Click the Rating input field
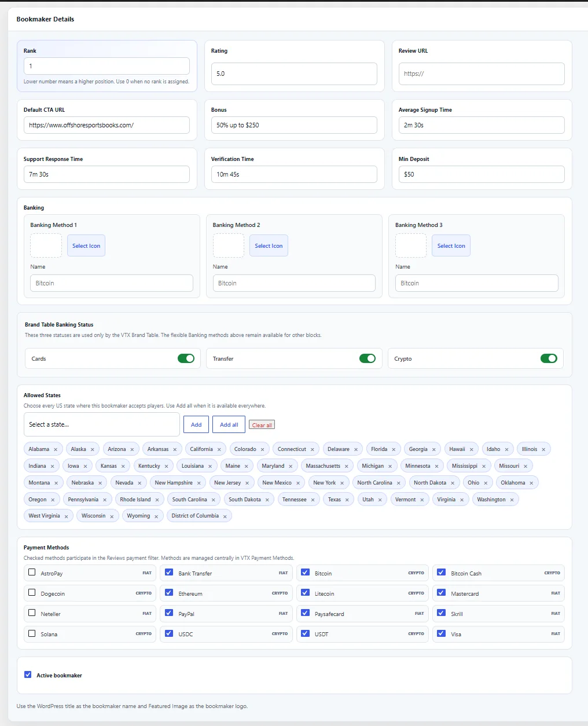This screenshot has height=726, width=588. click(x=294, y=74)
